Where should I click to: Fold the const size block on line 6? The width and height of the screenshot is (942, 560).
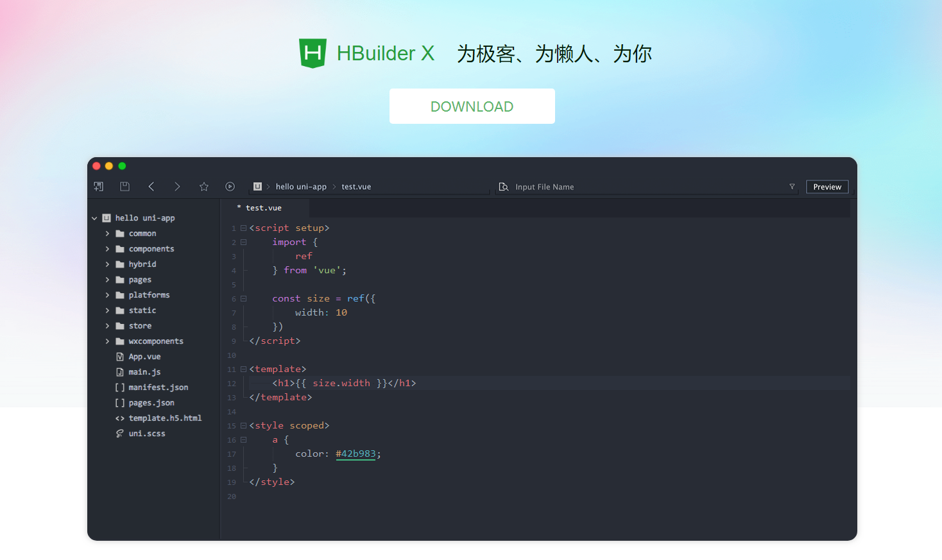[x=243, y=299]
